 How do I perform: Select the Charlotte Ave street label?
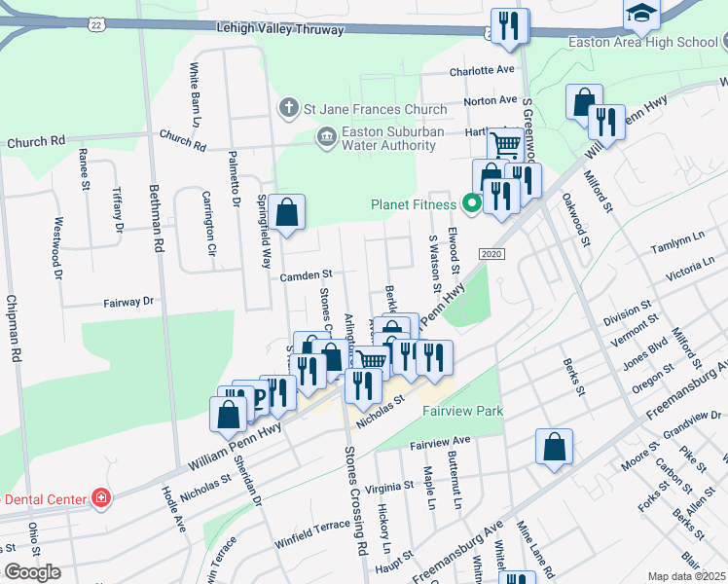point(482,70)
